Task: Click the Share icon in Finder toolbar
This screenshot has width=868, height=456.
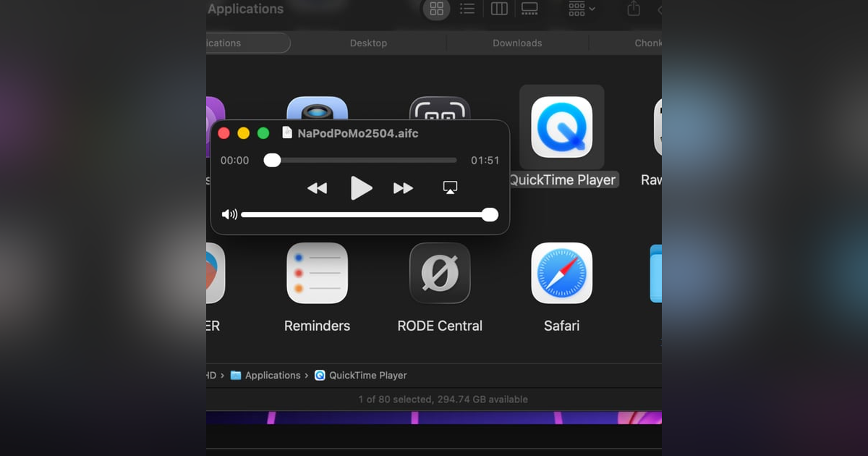Action: pos(634,9)
